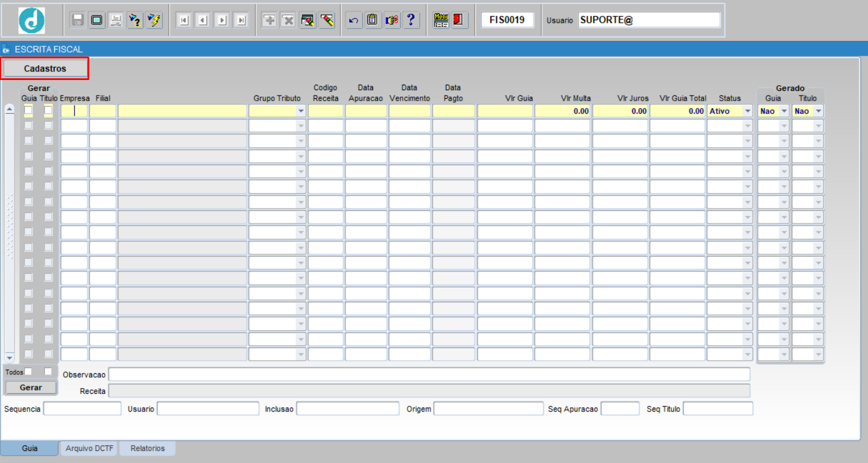Jump to last record navigation arrow
The image size is (868, 463).
[x=242, y=20]
